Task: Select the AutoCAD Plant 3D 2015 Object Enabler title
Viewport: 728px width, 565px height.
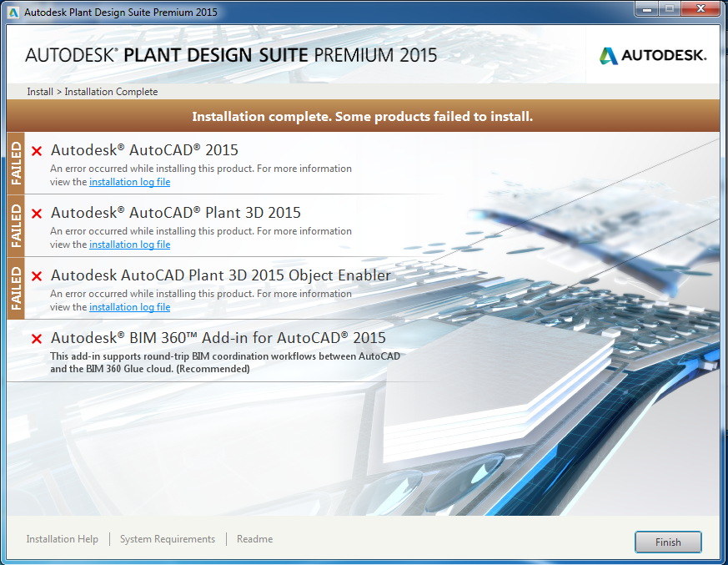Action: coord(220,275)
